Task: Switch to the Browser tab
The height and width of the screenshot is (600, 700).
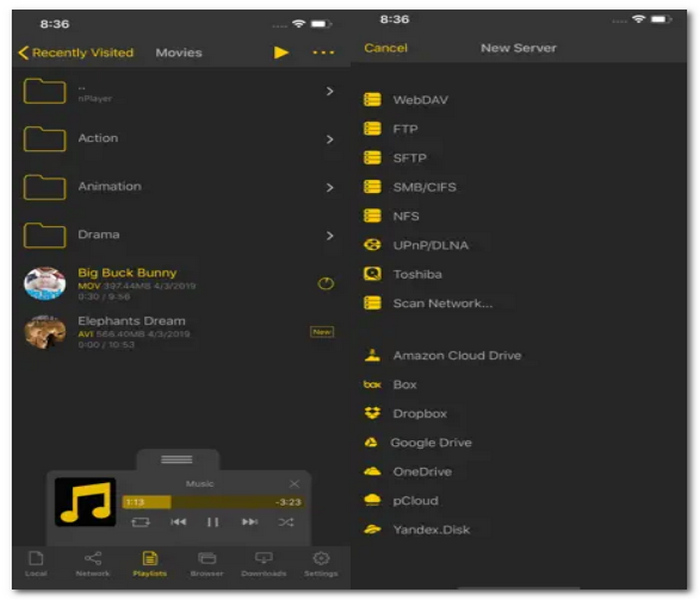Action: 207,563
